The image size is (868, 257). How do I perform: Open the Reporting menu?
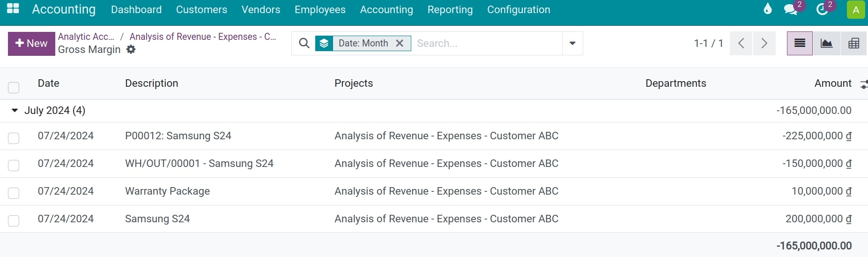coord(450,9)
